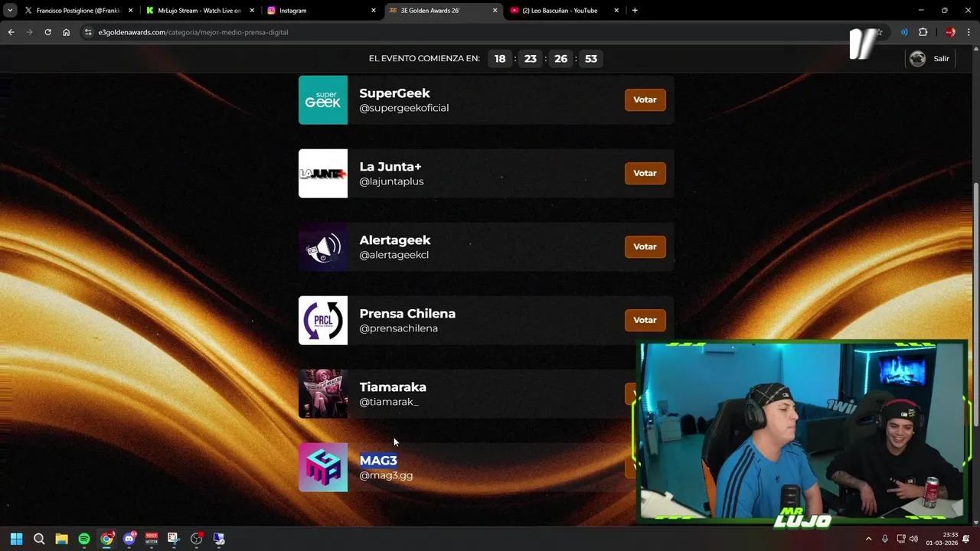Select the @prensachilena handle
The height and width of the screenshot is (551, 980).
399,328
